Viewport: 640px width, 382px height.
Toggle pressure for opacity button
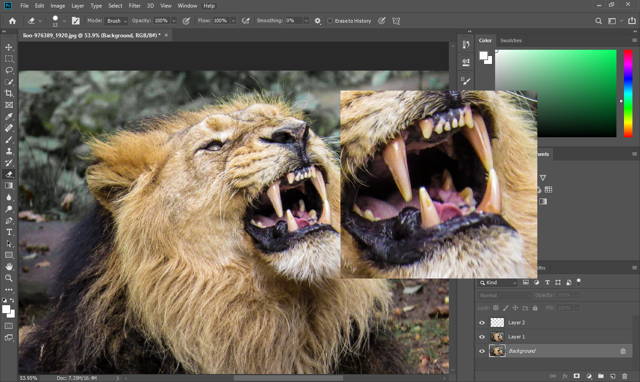[186, 21]
